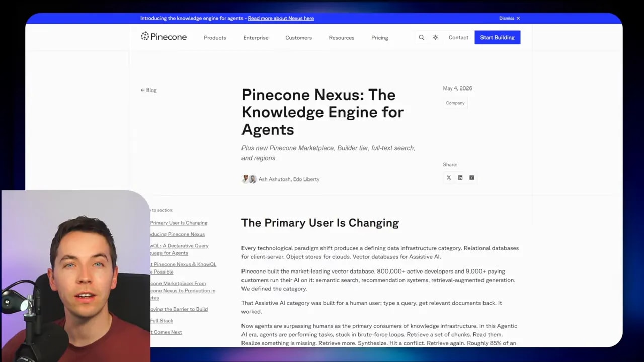Viewport: 644px width, 362px height.
Task: Click the Company category tag
Action: pos(455,103)
